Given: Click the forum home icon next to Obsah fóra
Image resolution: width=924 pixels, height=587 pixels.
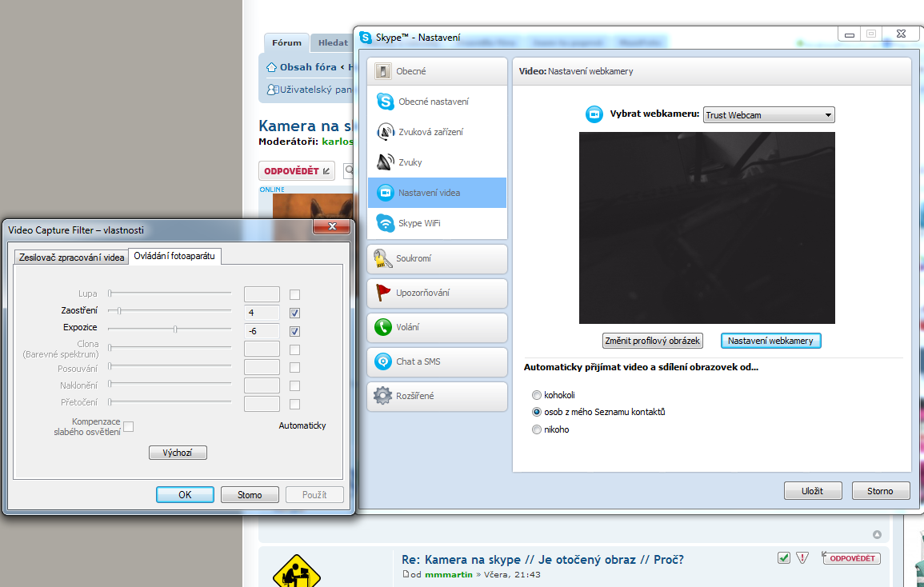Looking at the screenshot, I should 271,67.
